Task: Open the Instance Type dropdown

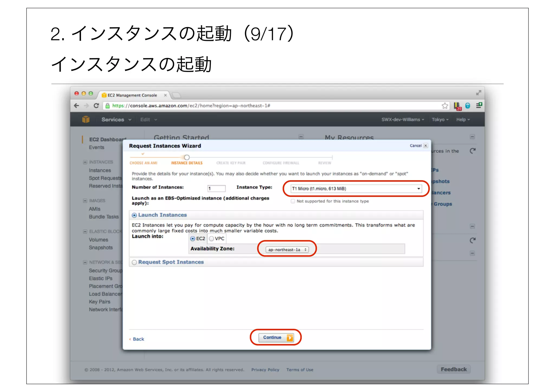Action: [x=356, y=189]
